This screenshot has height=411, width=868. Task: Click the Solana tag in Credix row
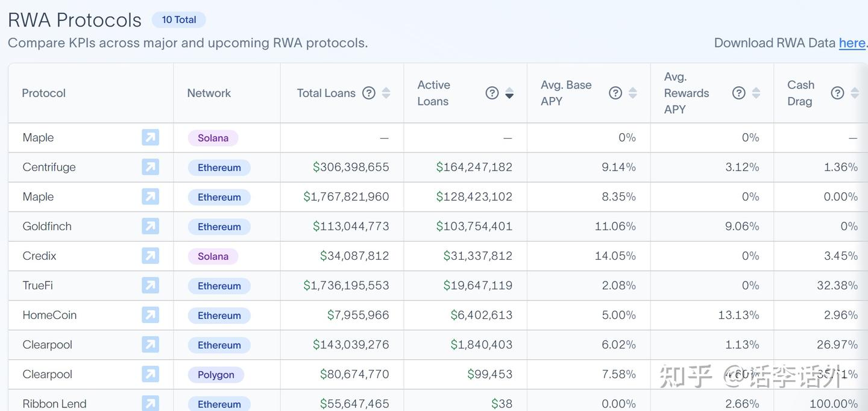(x=213, y=256)
